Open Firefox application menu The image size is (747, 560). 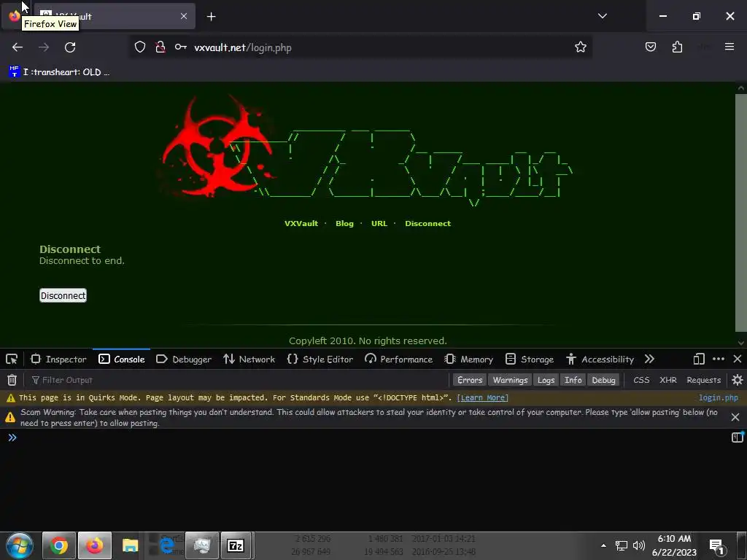click(x=729, y=47)
